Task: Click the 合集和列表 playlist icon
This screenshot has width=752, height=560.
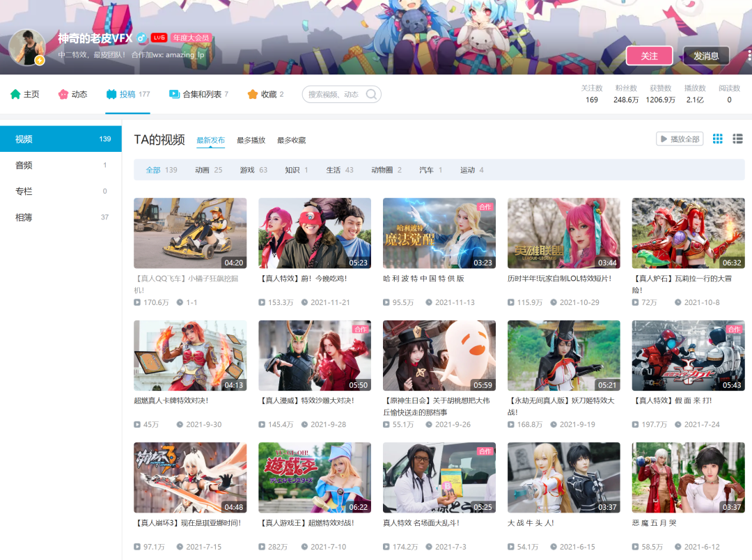Action: tap(174, 94)
